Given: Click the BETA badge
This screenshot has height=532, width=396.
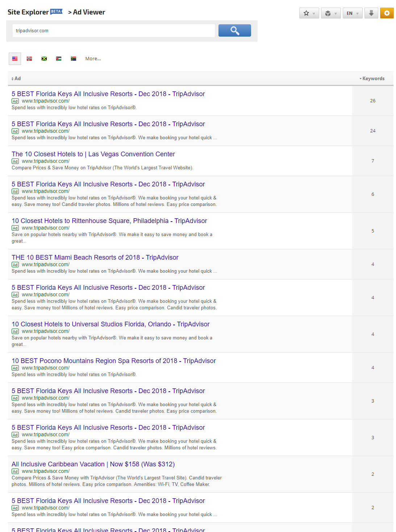Looking at the screenshot, I should [x=56, y=11].
